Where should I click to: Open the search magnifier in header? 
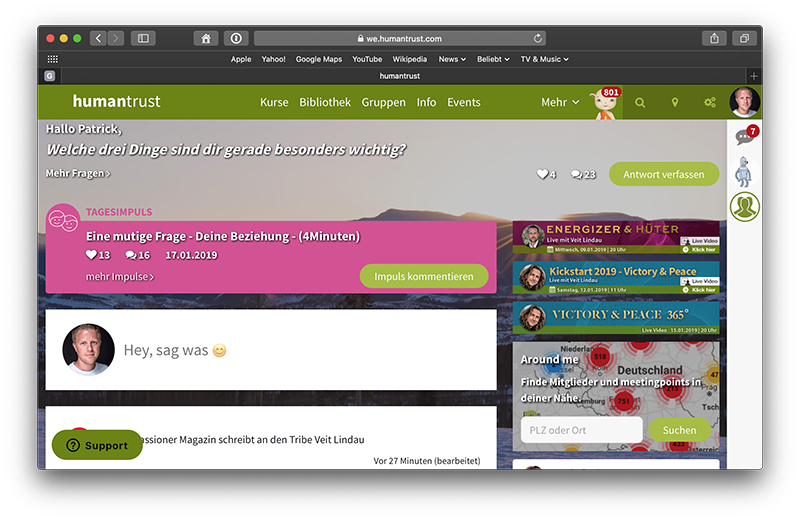pos(640,103)
